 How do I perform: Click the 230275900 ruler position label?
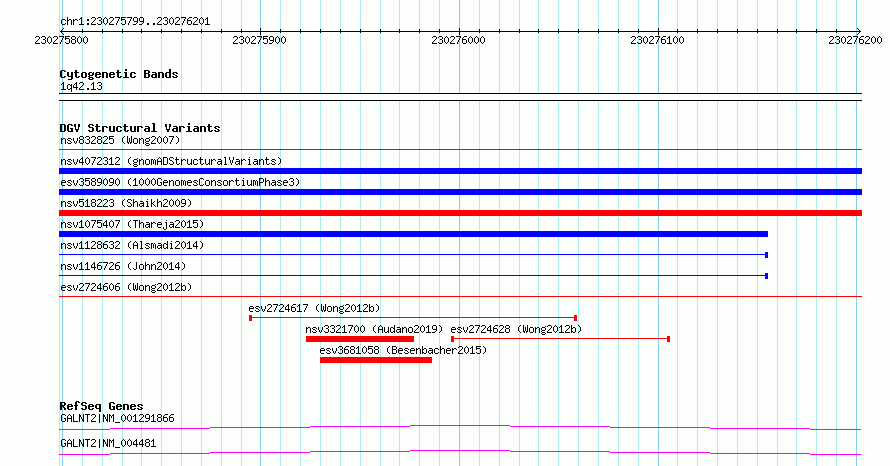[x=259, y=40]
